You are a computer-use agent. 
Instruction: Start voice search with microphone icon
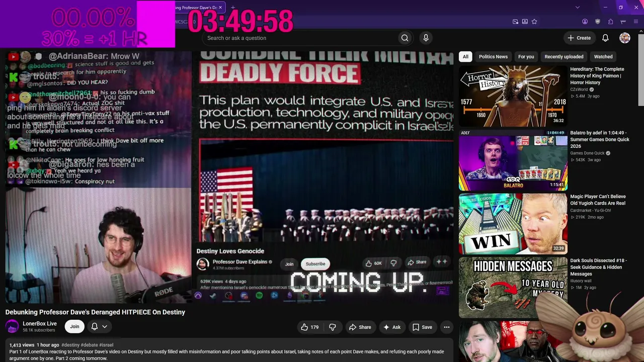click(x=426, y=38)
